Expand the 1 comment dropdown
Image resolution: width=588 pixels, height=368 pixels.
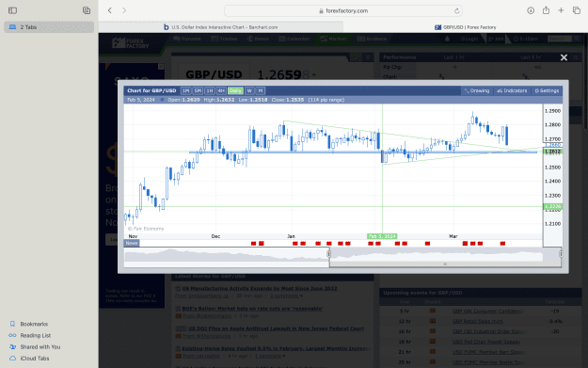270,356
